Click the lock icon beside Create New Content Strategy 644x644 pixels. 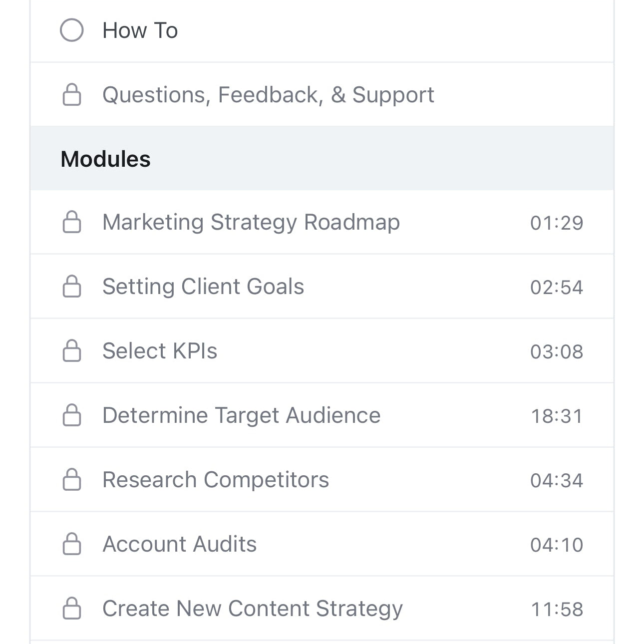[x=71, y=609]
